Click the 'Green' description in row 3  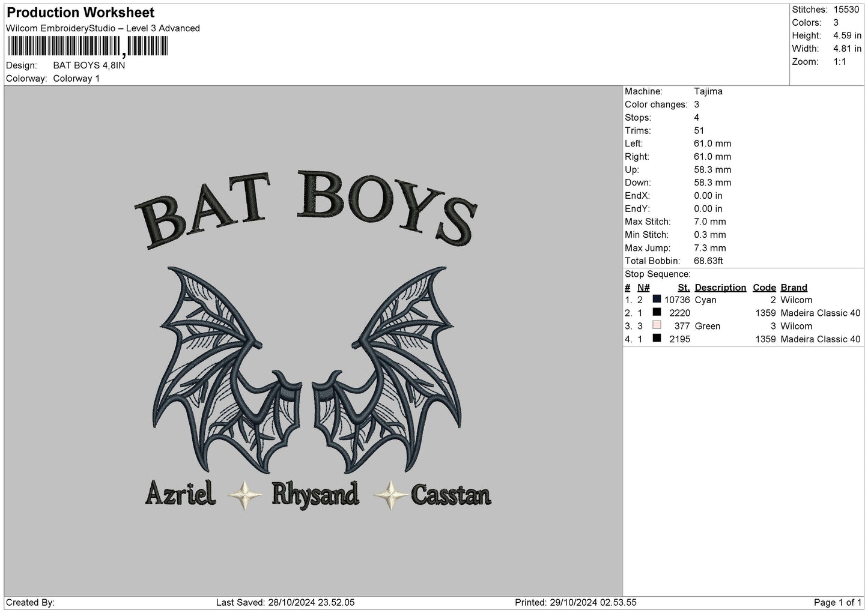[x=707, y=326]
